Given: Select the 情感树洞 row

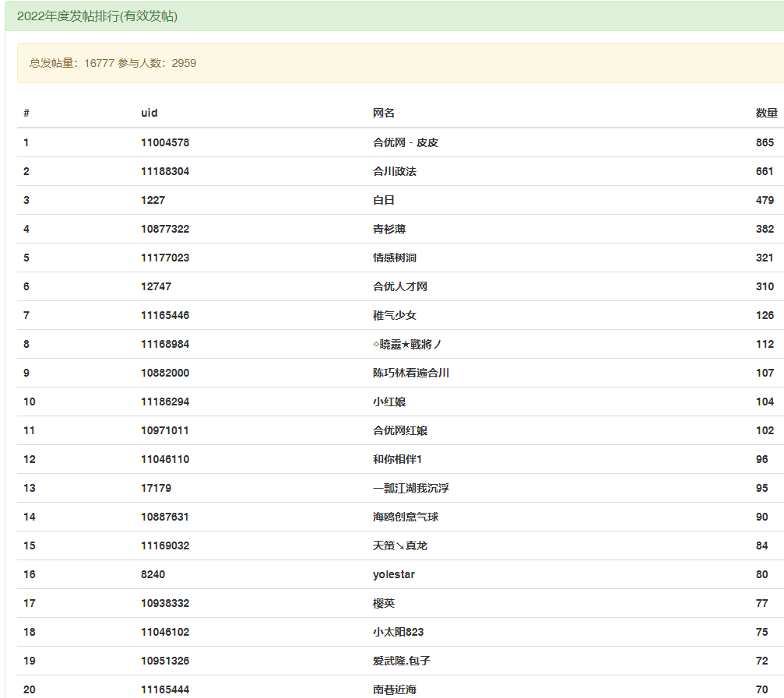Looking at the screenshot, I should coord(395,258).
